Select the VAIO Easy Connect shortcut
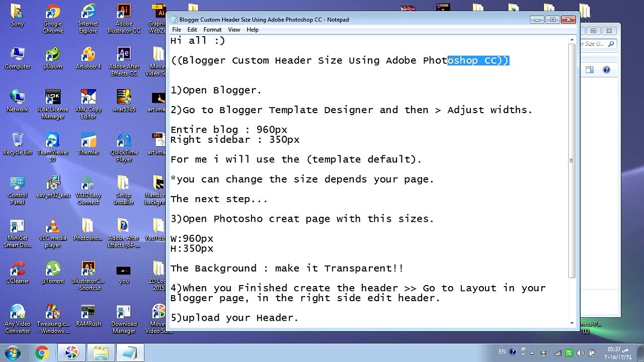Viewport: 644px width, 362px height. [88, 191]
